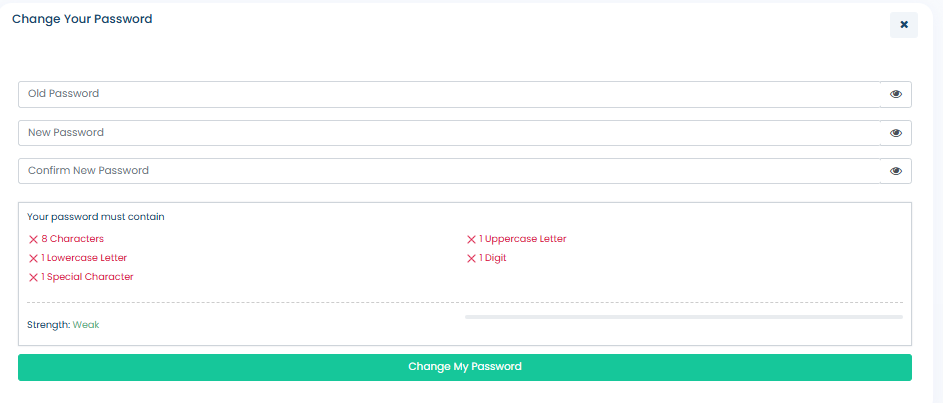Select the Confirm New Password field
This screenshot has width=943, height=403.
[449, 171]
